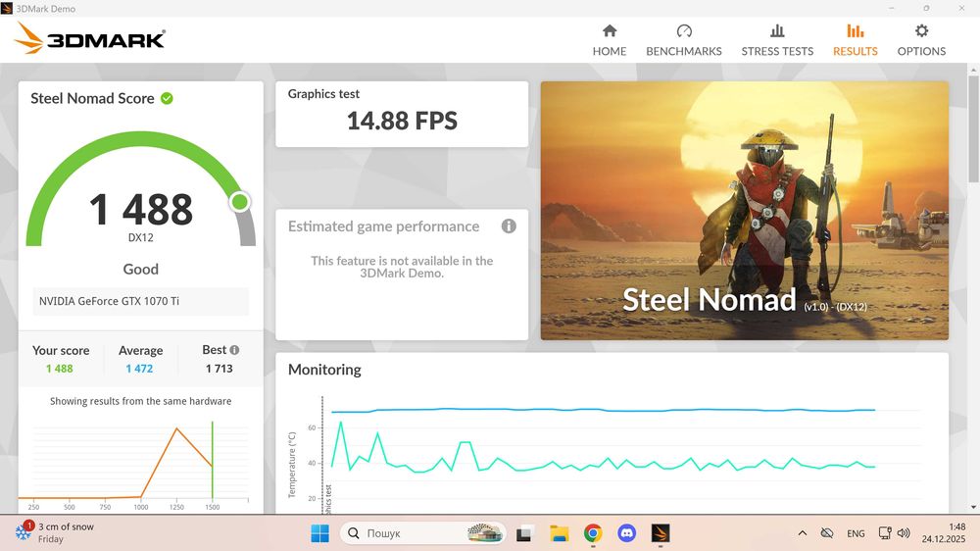Click the vertical scrollbar down arrow
Screen dimensions: 980x551
(974, 507)
